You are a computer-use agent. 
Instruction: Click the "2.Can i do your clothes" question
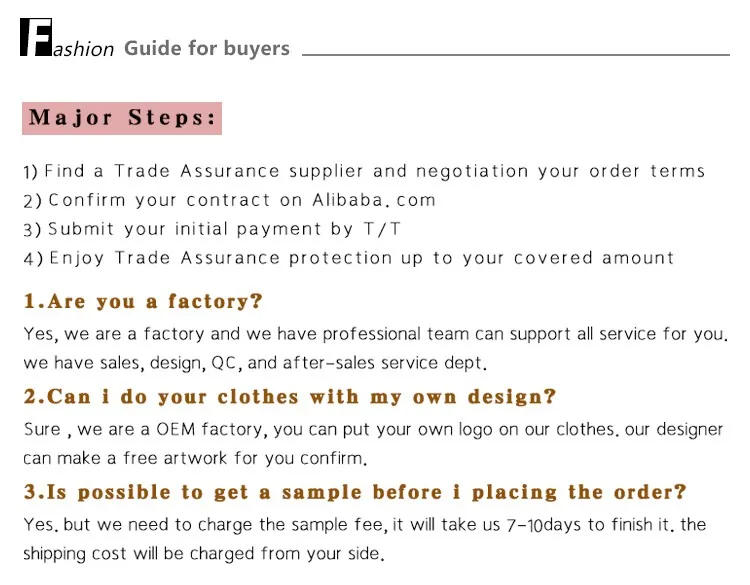(x=290, y=397)
